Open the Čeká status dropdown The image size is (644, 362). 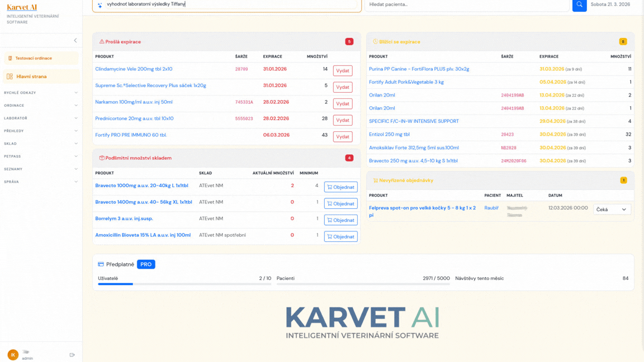612,209
